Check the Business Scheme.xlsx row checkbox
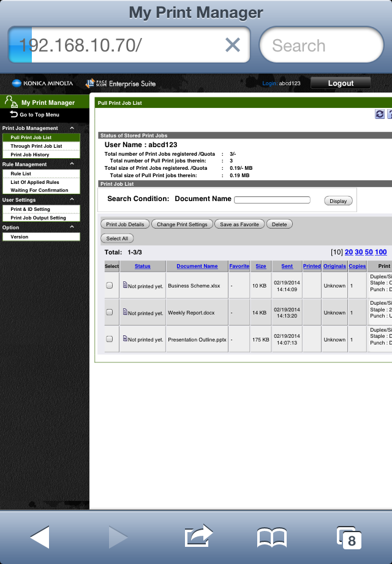The width and height of the screenshot is (392, 564). 110,285
